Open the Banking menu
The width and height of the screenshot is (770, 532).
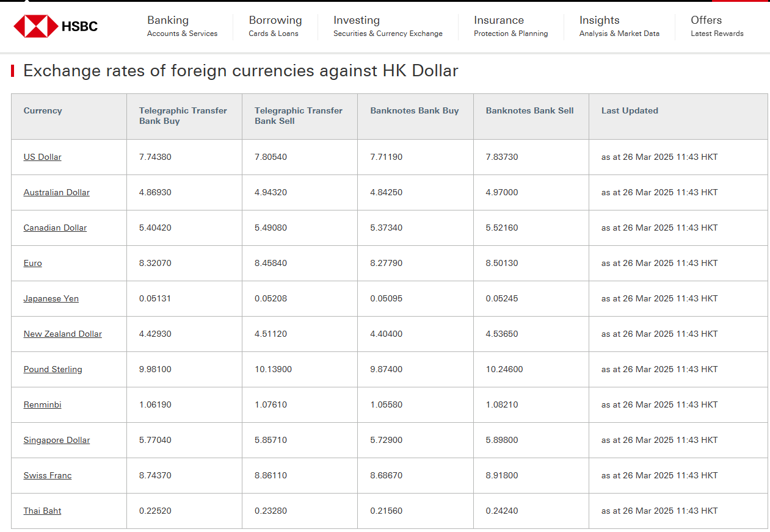point(181,26)
